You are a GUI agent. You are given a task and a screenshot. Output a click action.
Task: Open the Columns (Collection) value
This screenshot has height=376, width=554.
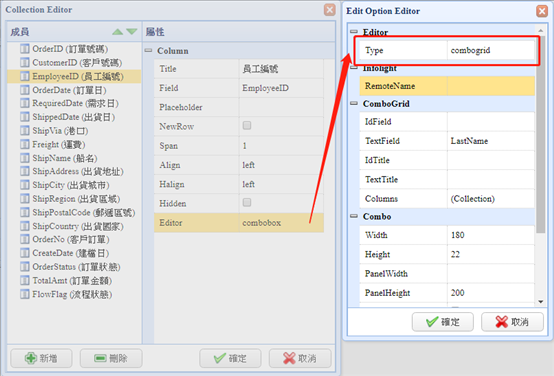[x=491, y=199]
